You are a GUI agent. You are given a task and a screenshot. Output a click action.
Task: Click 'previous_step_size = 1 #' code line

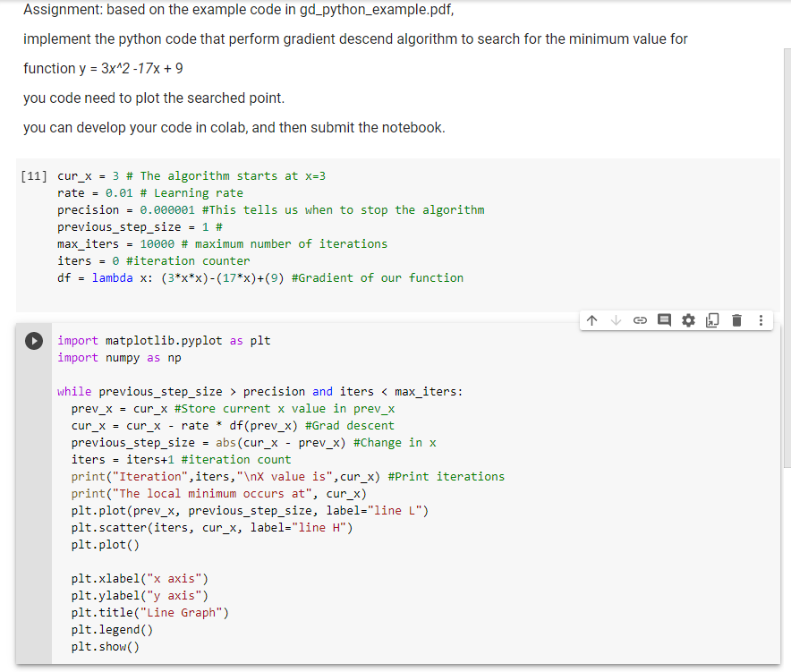(x=140, y=227)
